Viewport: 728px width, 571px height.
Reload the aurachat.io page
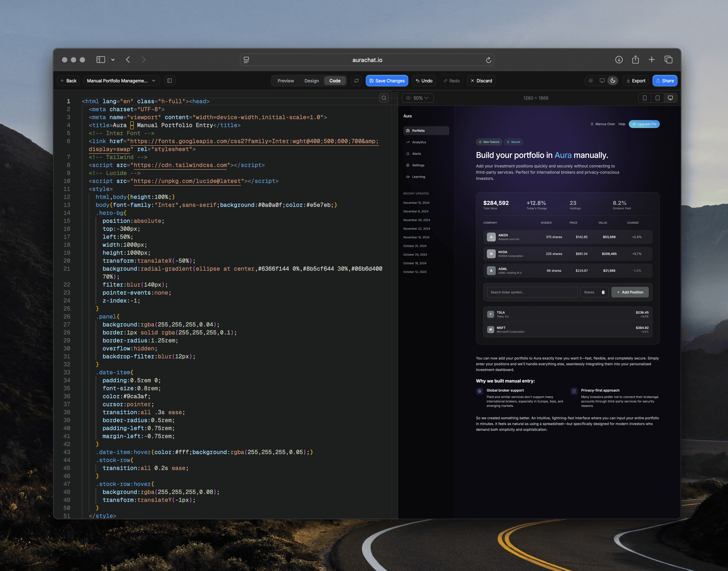pos(488,60)
